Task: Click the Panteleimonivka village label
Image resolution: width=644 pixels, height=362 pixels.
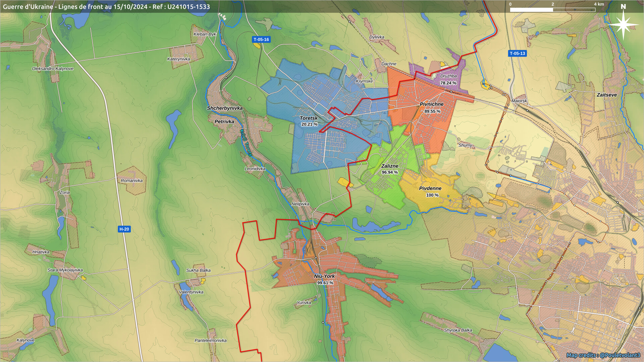Action: point(211,341)
